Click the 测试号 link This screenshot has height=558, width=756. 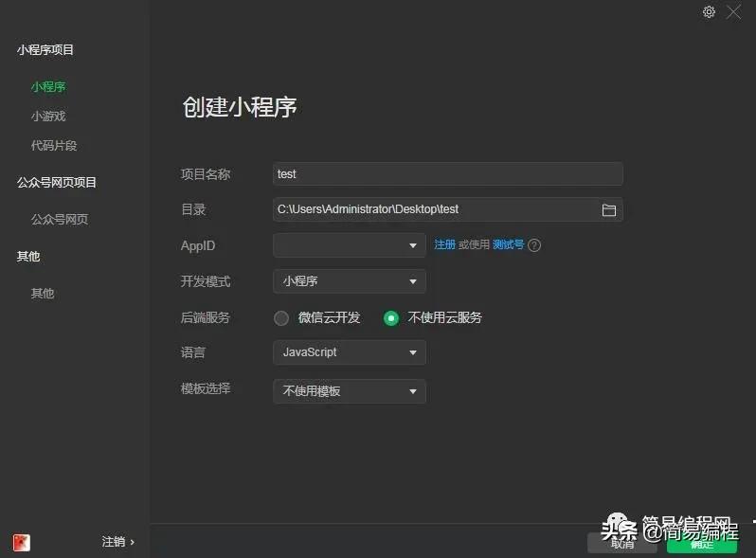(508, 244)
